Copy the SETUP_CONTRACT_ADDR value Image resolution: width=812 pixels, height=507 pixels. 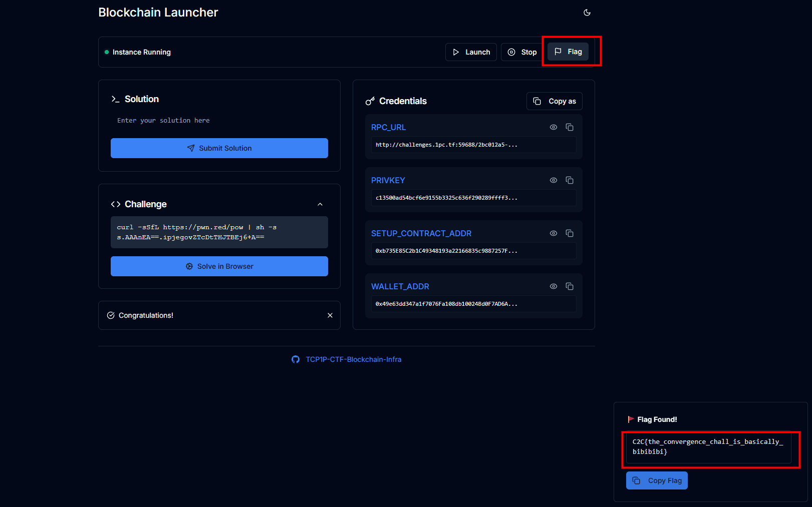tap(570, 233)
